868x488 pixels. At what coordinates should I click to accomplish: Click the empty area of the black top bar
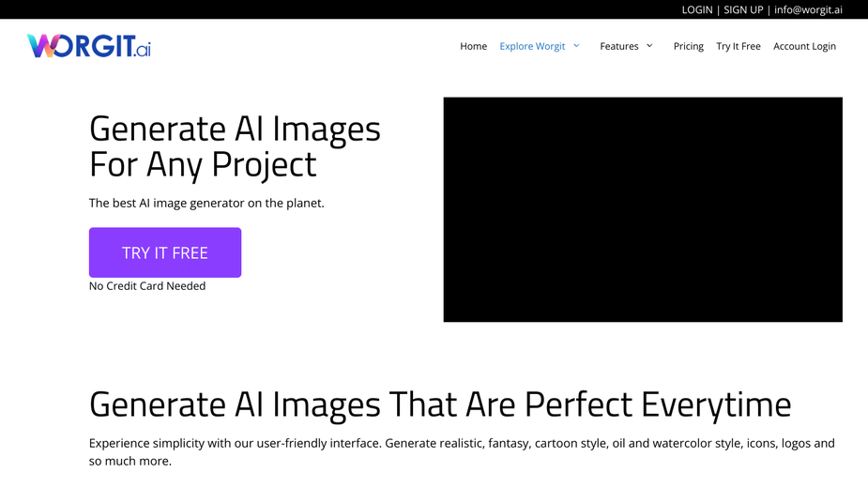click(x=332, y=9)
